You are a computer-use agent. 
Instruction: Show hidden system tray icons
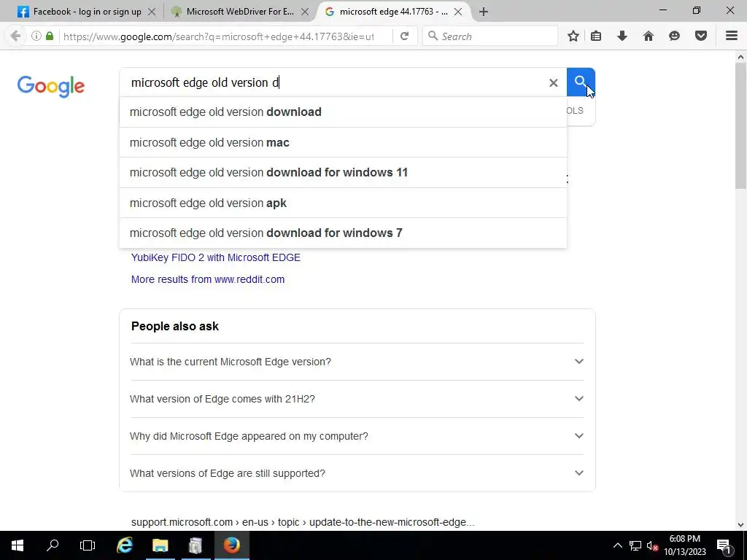tap(617, 545)
